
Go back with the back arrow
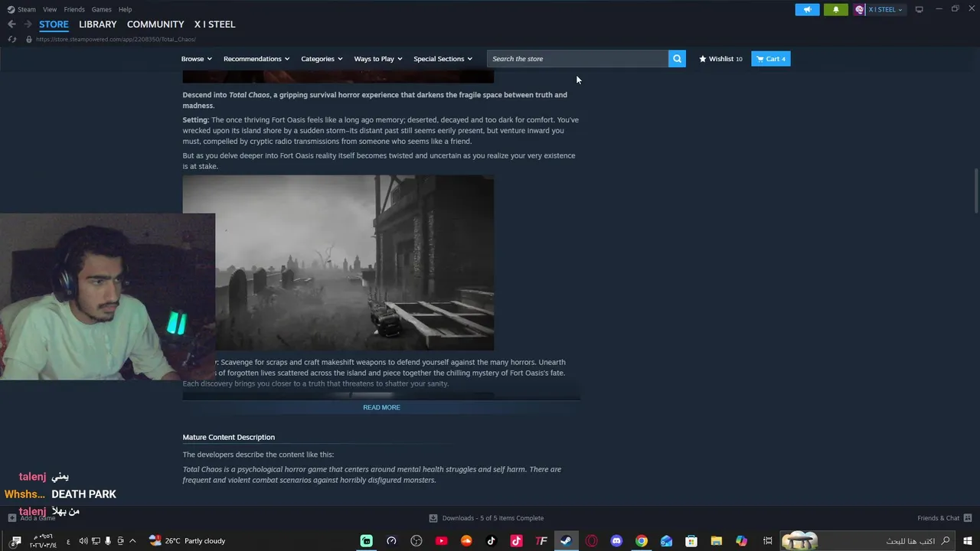pos(11,24)
